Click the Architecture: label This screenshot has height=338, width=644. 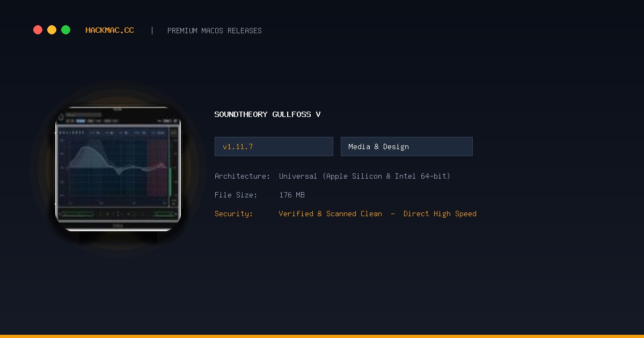coord(242,176)
